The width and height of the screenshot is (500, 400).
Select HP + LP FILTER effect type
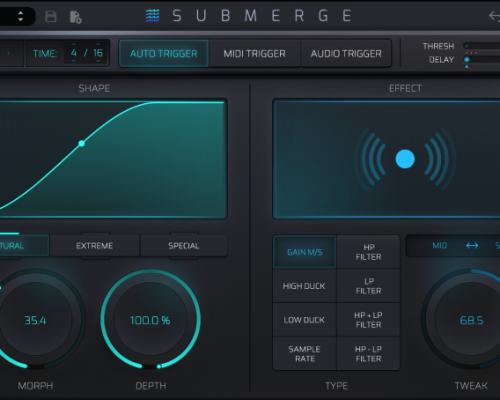click(x=368, y=320)
